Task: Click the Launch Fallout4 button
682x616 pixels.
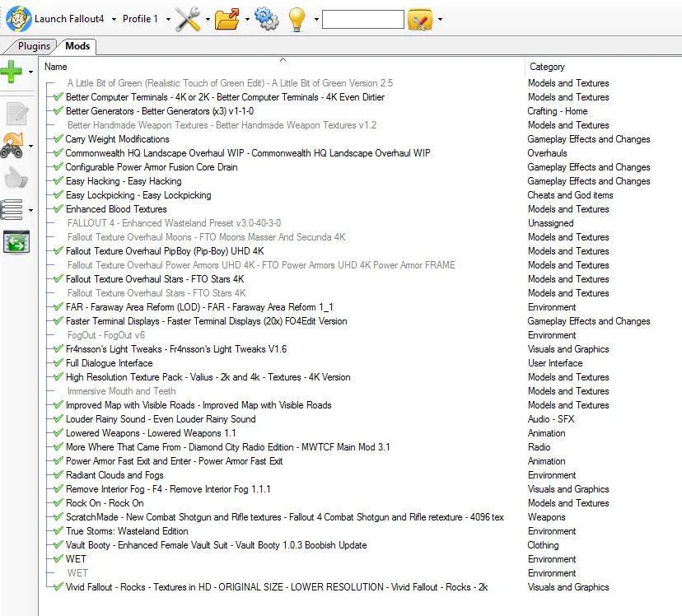Action: click(x=63, y=18)
